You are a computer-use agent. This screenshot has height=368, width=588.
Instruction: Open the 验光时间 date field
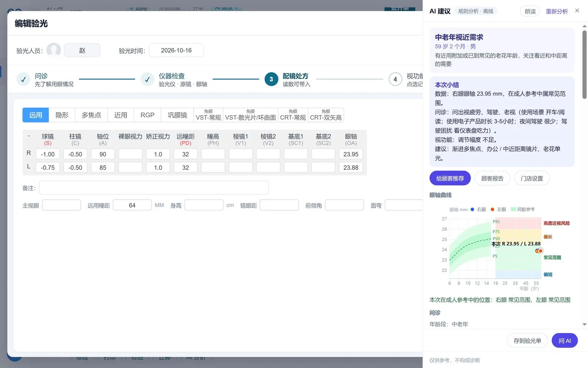pos(176,50)
